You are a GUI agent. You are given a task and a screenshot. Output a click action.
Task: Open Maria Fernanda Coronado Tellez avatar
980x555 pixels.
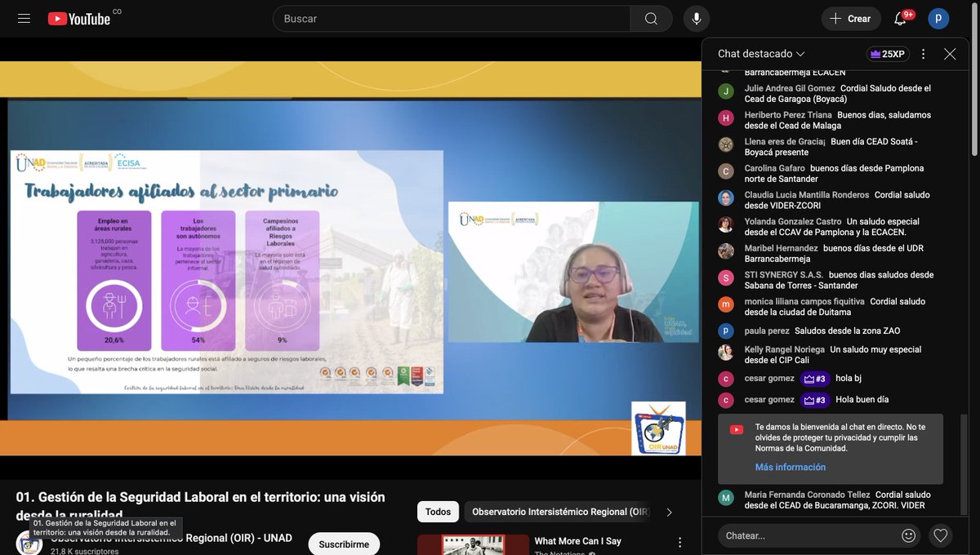click(726, 498)
